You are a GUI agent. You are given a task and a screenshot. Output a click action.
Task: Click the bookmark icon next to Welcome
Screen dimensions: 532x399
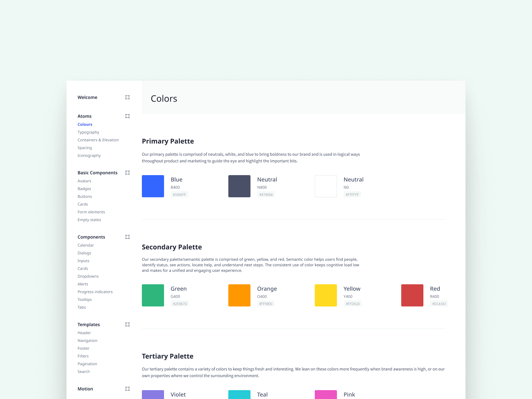pos(128,97)
